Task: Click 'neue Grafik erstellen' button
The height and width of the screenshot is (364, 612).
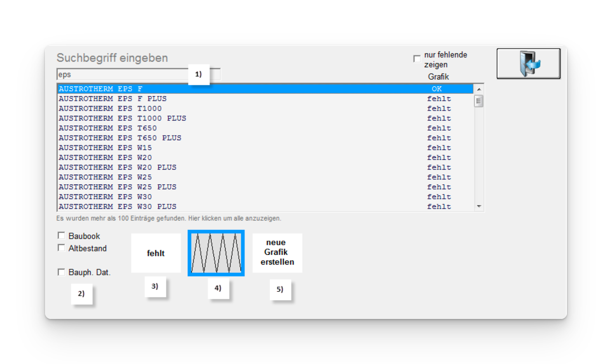Action: click(x=277, y=253)
